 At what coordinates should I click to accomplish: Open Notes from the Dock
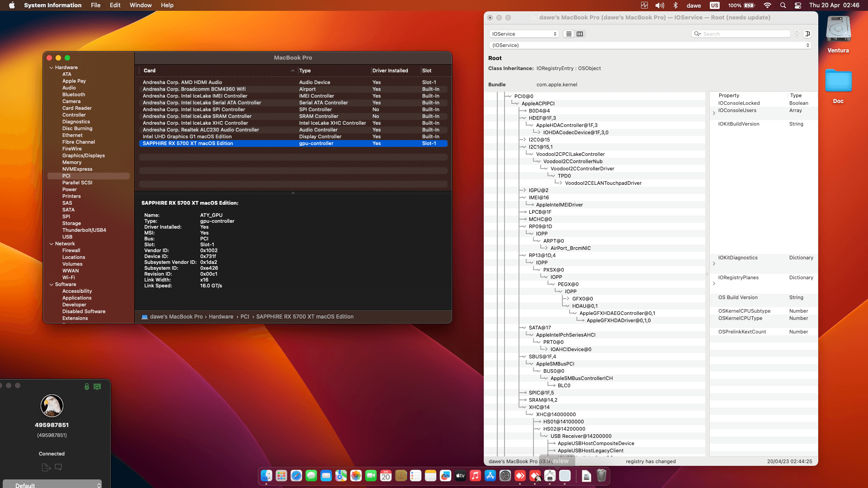430,476
